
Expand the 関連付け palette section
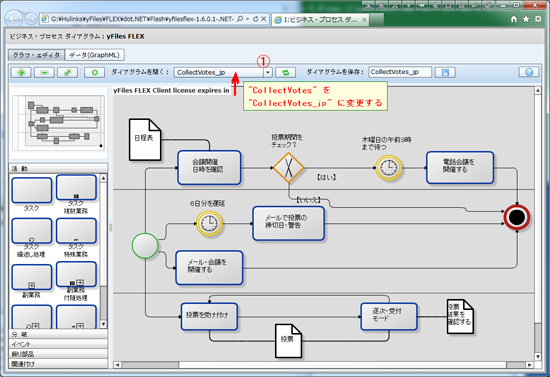[58, 364]
